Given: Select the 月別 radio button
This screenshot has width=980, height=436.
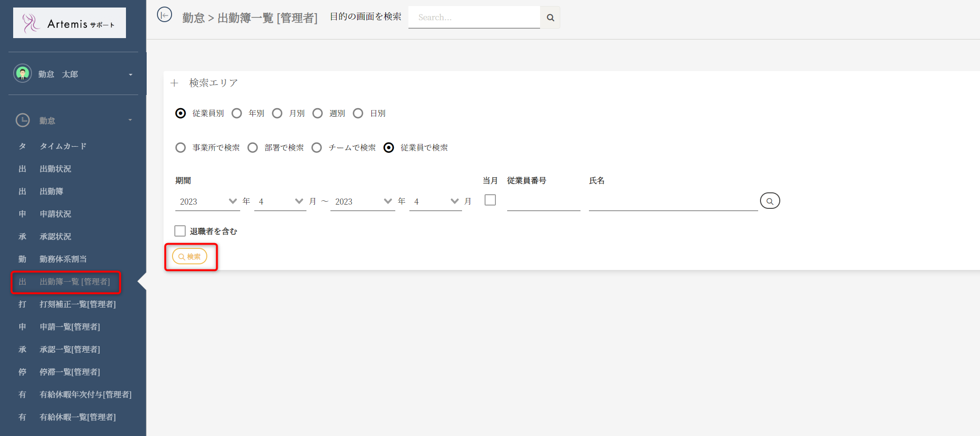Looking at the screenshot, I should point(277,113).
